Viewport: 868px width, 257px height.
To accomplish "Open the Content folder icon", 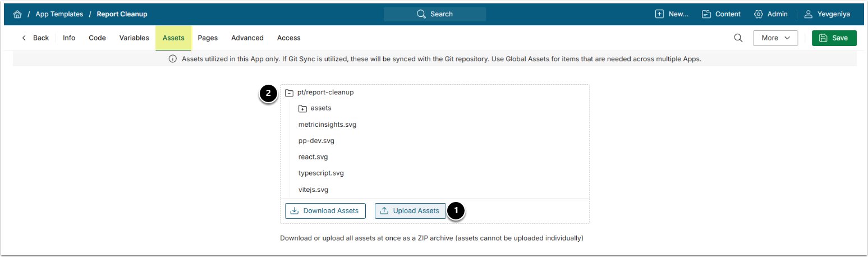I will coord(706,14).
